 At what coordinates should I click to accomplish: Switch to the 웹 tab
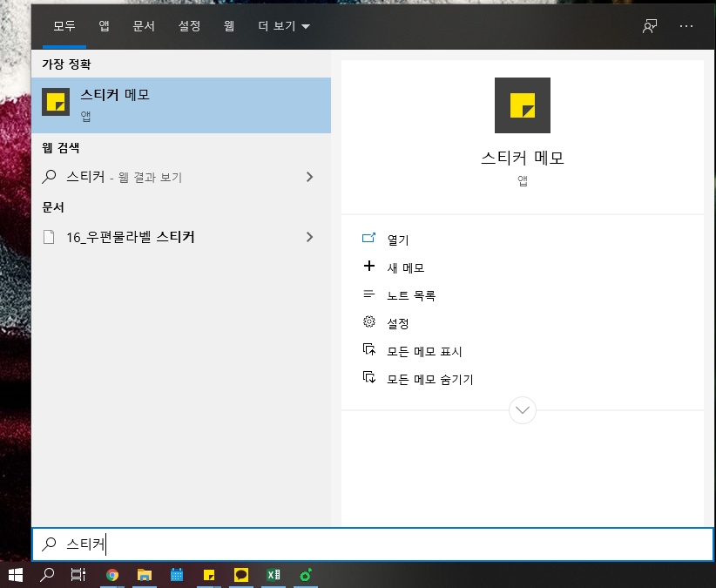tap(229, 26)
